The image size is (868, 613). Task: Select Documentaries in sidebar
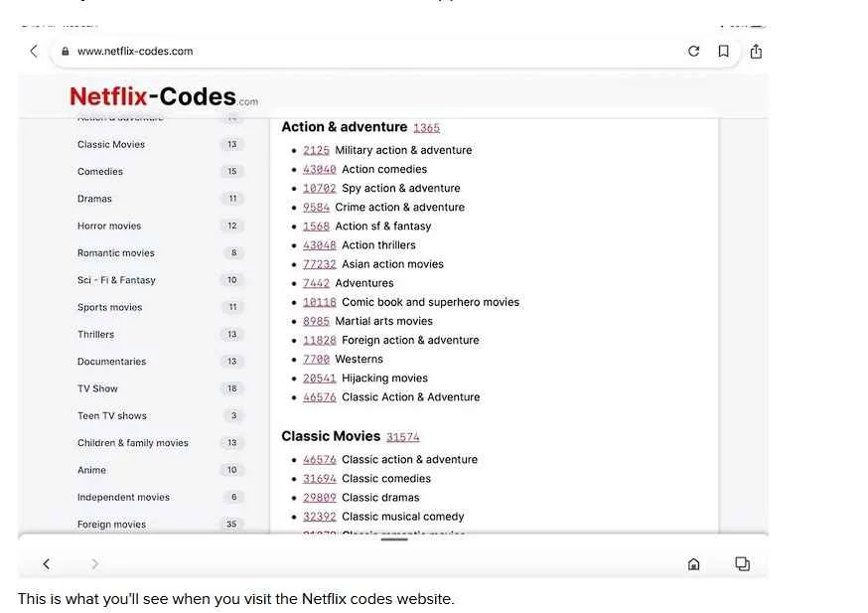click(112, 362)
